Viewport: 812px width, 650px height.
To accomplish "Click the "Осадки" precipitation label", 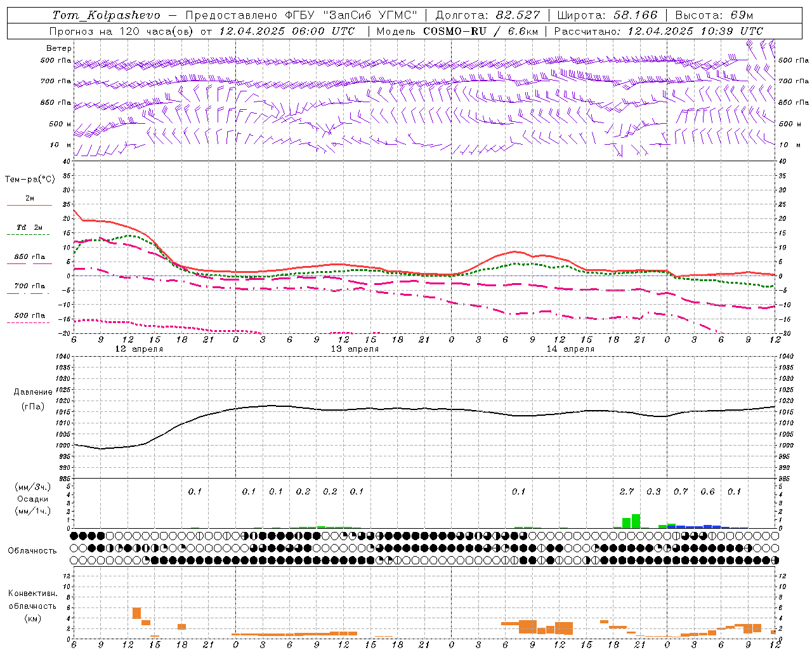I will pyautogui.click(x=32, y=499).
